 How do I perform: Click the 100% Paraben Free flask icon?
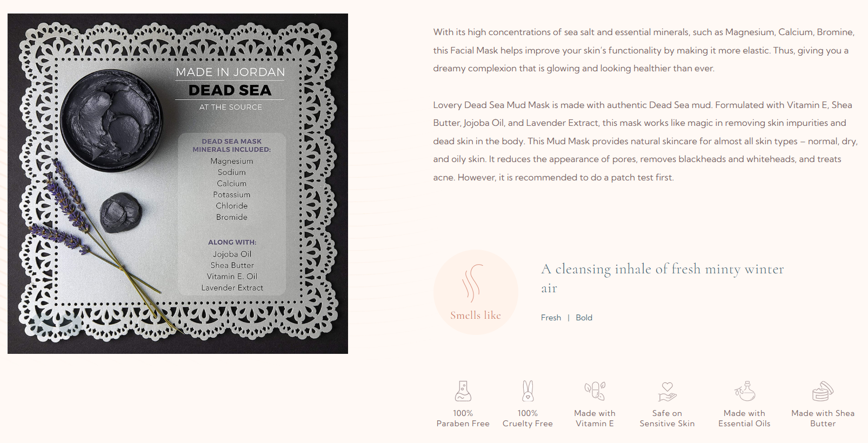coord(463,391)
